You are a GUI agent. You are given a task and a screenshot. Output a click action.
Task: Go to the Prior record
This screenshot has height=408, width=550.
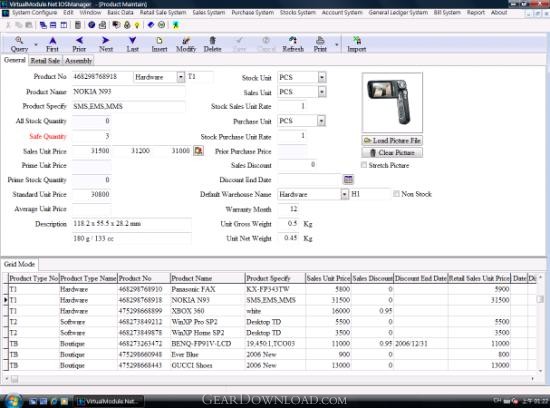point(79,44)
